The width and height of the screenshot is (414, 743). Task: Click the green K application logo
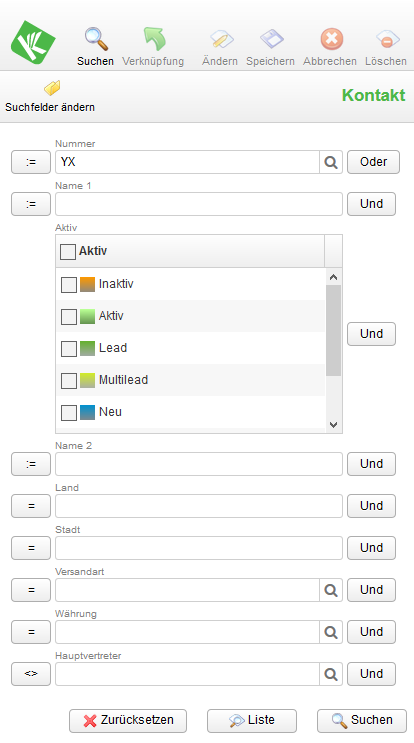point(33,43)
